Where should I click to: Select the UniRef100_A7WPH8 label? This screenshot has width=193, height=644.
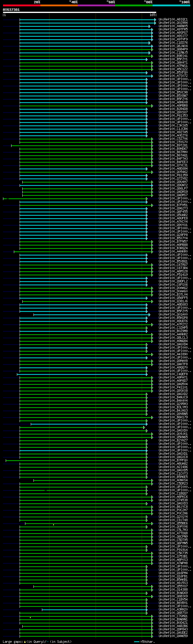click(173, 563)
